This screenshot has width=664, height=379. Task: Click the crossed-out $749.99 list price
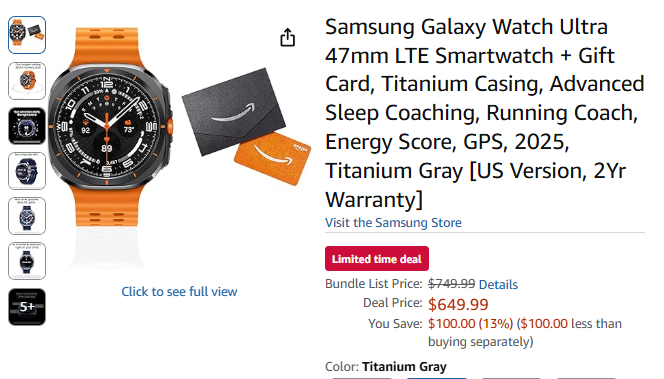[x=451, y=283]
